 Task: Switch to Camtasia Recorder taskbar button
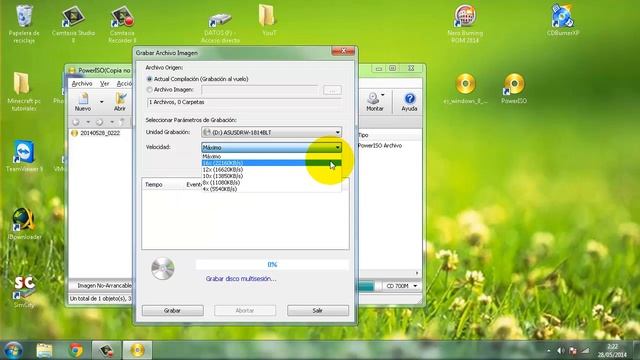point(106,350)
